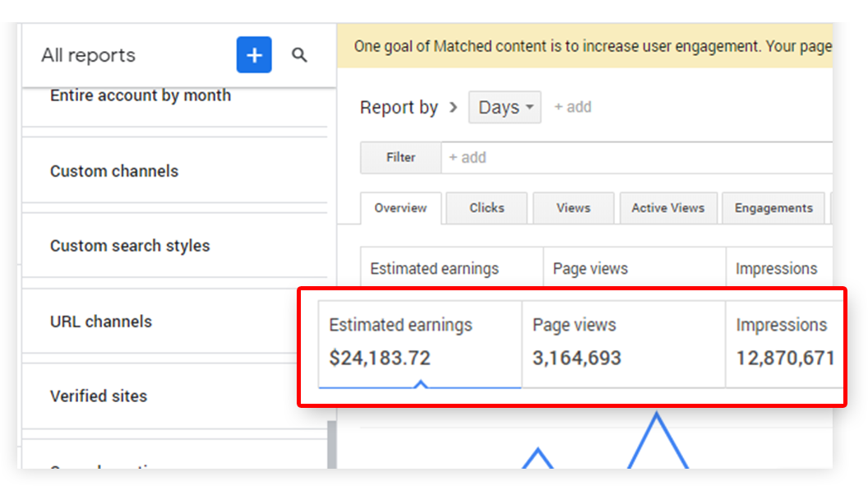Open the reports search magnifier icon
Image resolution: width=868 pixels, height=486 pixels.
pos(300,55)
